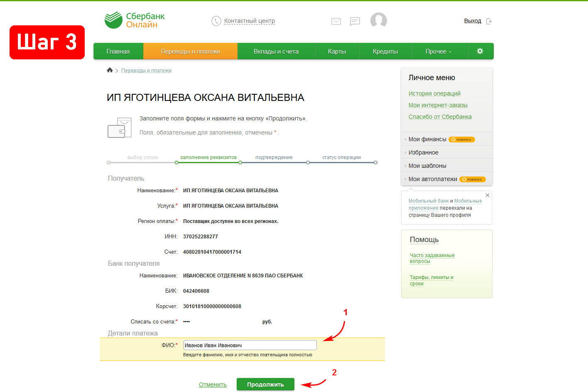Click the home breadcrumb icon

(110, 70)
